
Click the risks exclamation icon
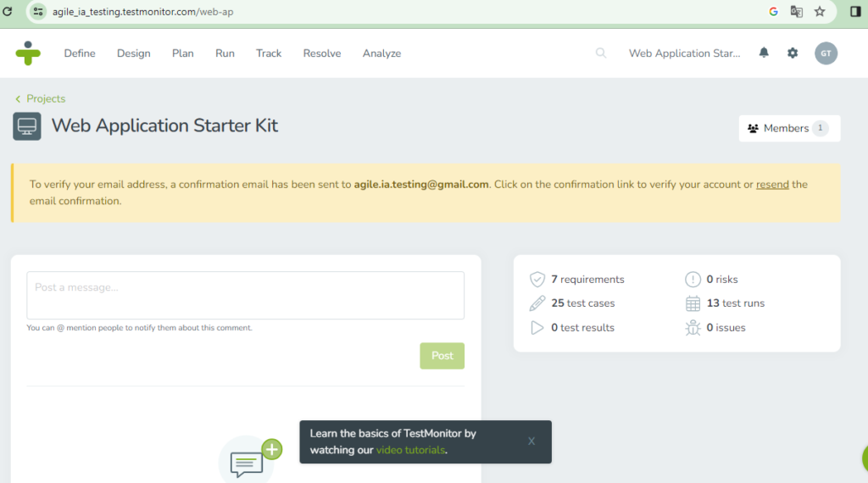(693, 280)
